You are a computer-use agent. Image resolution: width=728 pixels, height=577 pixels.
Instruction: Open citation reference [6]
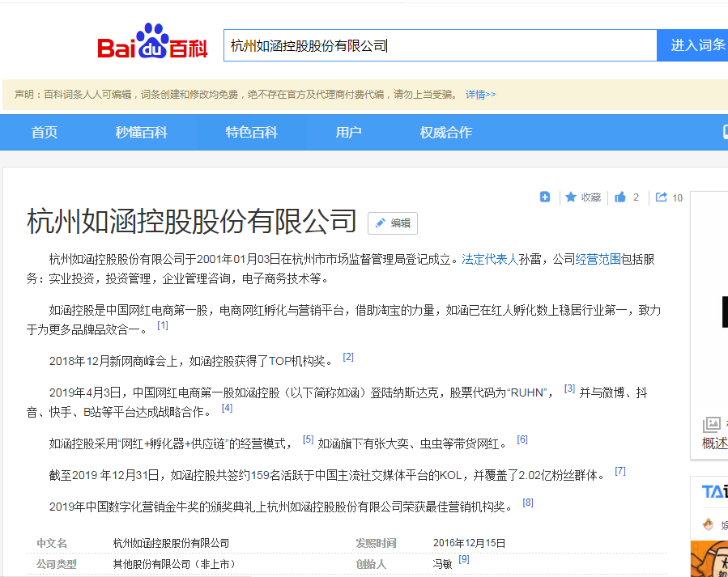522,439
